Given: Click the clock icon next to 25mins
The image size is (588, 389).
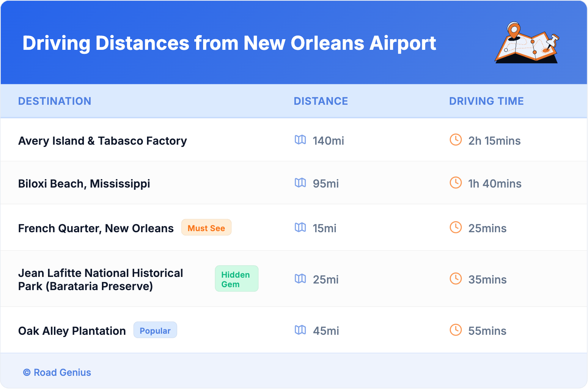Looking at the screenshot, I should (456, 227).
